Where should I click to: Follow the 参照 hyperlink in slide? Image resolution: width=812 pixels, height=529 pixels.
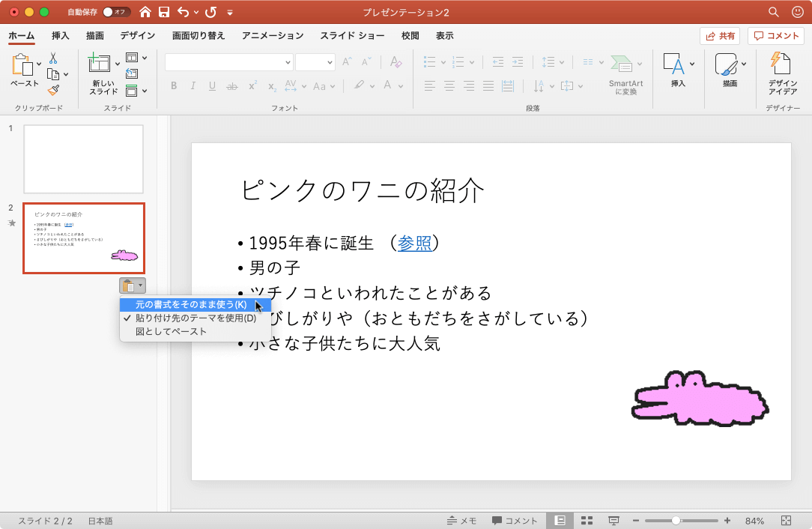coord(414,243)
